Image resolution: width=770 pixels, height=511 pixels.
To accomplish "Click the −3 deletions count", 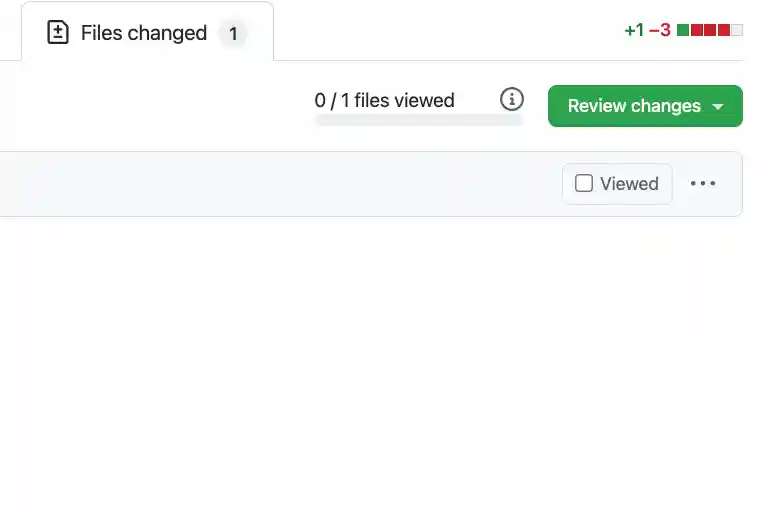I will coord(659,30).
